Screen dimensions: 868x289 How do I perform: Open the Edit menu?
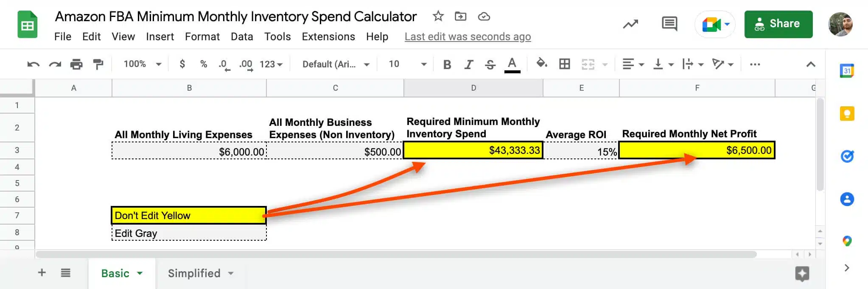pyautogui.click(x=91, y=37)
